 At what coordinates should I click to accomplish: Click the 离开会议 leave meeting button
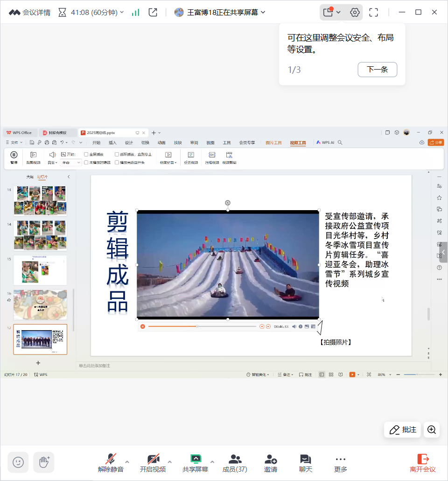(422, 463)
